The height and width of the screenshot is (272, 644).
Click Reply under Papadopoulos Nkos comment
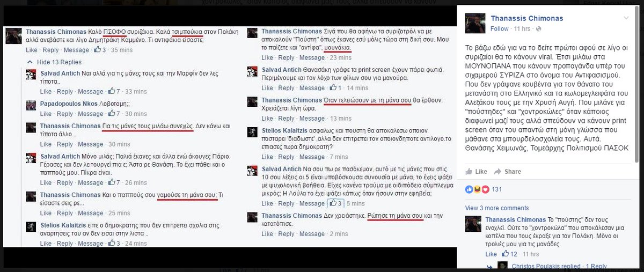(65, 114)
